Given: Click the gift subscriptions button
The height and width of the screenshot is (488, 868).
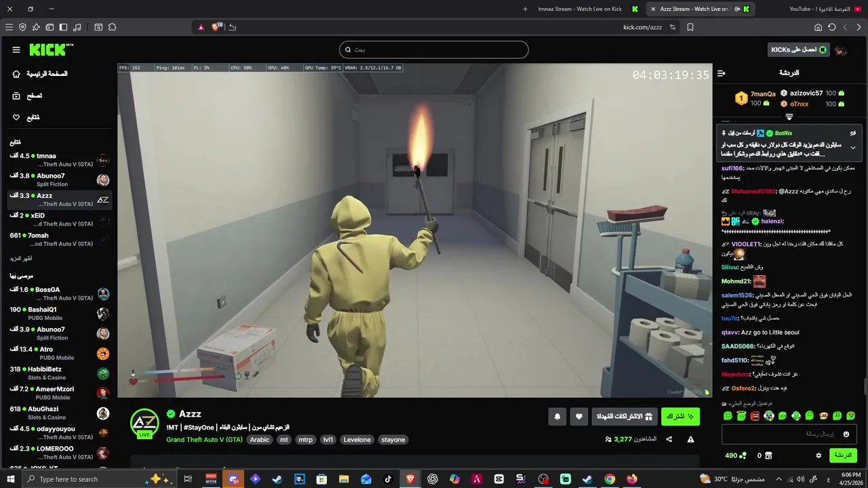Looking at the screenshot, I should (625, 417).
